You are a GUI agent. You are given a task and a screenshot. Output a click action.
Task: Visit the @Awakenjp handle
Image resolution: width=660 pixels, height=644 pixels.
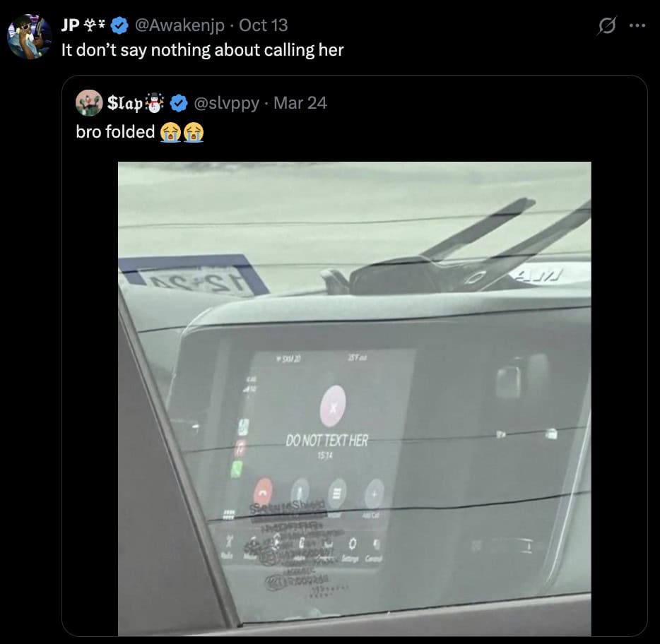point(179,25)
